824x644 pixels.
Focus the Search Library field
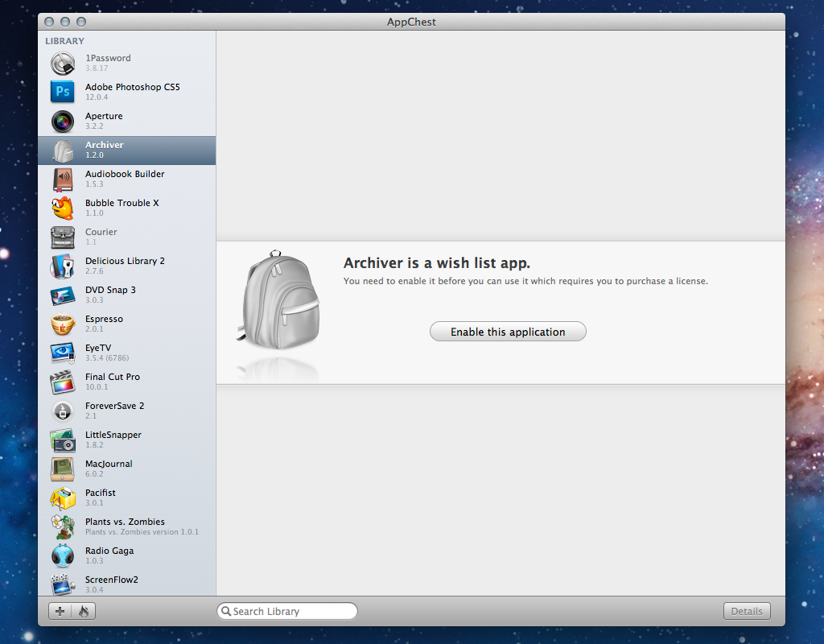click(287, 611)
